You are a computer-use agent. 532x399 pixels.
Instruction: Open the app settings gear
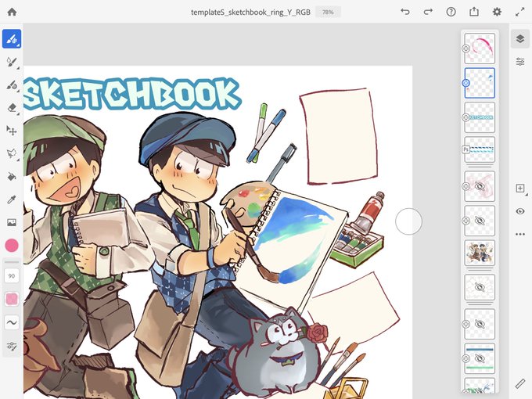pyautogui.click(x=497, y=12)
